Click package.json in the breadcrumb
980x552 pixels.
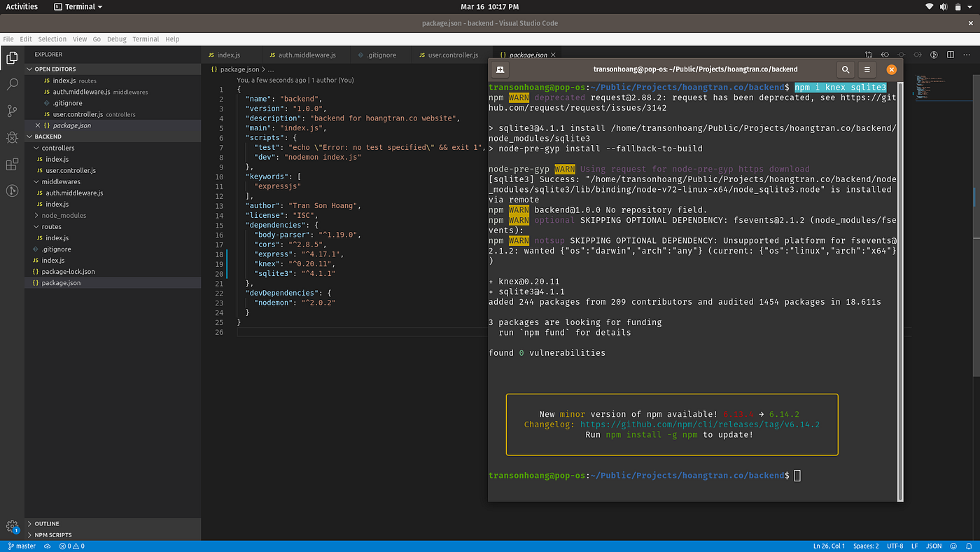pos(239,69)
